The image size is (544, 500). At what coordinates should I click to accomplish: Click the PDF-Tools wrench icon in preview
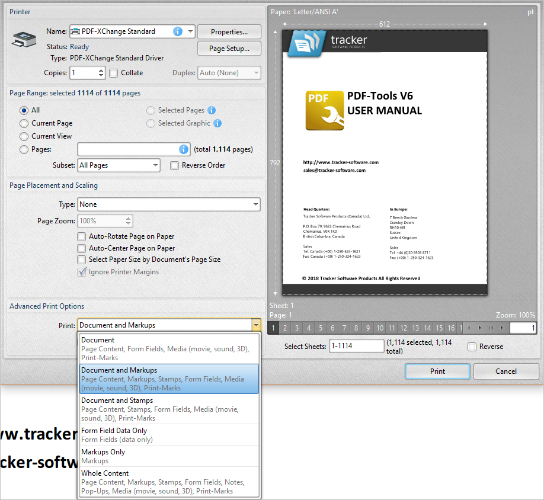coord(325,111)
